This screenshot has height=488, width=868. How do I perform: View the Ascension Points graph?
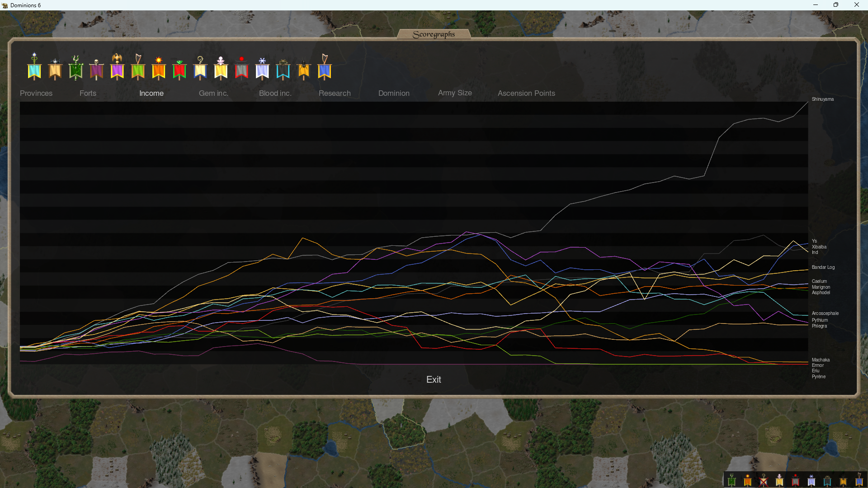click(x=526, y=93)
